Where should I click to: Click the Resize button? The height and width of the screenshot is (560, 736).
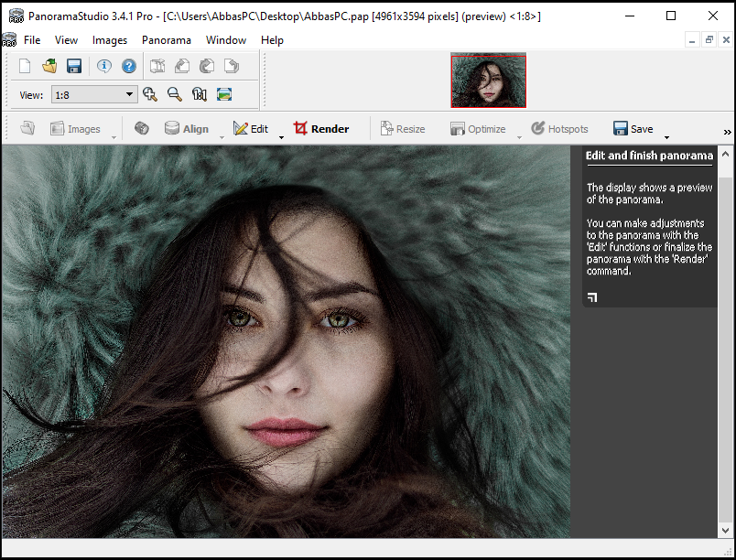[403, 128]
